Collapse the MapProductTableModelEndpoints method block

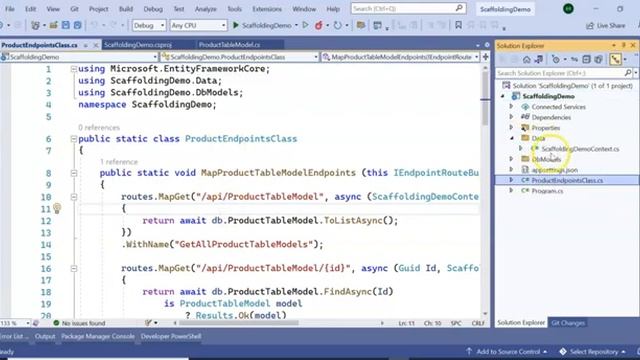click(74, 173)
